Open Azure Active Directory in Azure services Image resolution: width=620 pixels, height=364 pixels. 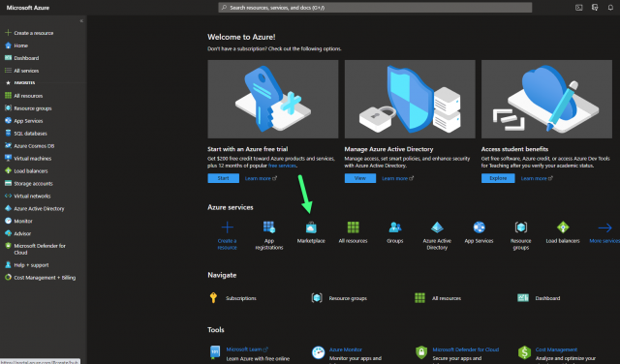pos(437,235)
